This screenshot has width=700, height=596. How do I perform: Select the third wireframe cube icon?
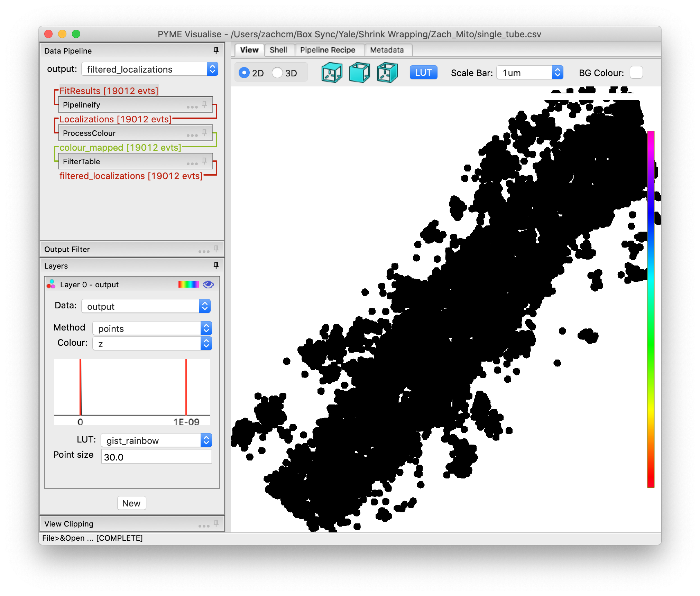[387, 72]
